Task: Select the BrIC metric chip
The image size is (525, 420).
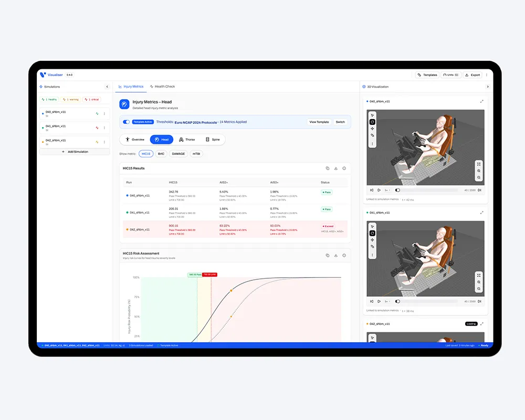Action: coord(161,154)
